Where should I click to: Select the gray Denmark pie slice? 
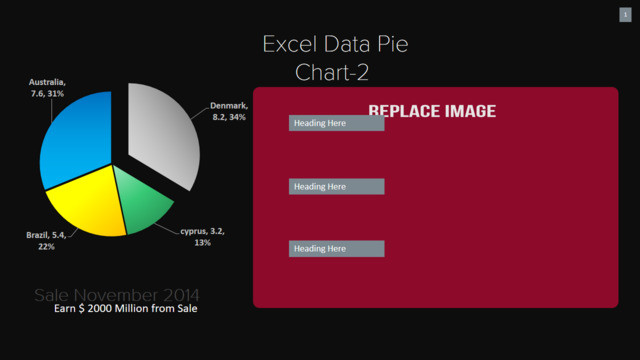163,133
